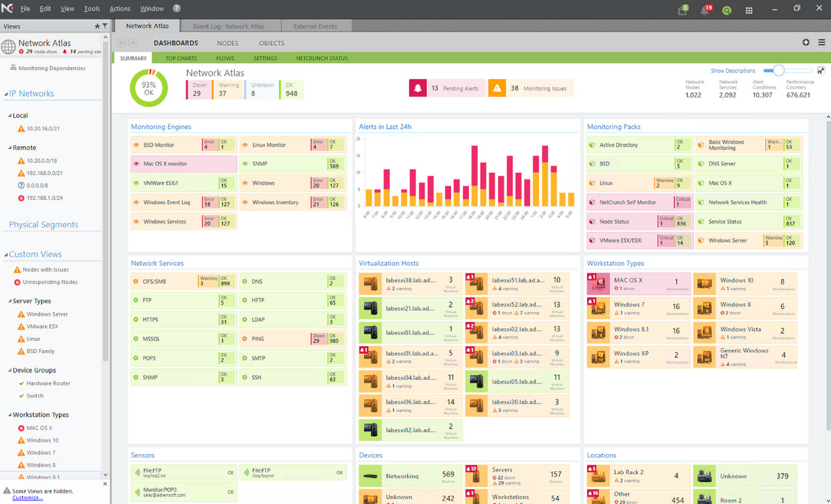Screen dimensions: 831x504
Task: Collapse the IP Networks section
Action: [x=6, y=93]
